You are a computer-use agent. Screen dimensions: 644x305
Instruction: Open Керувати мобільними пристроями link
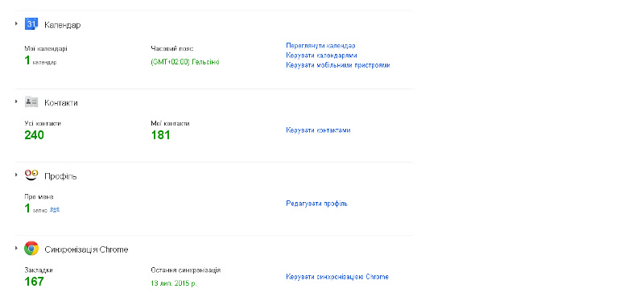[338, 65]
